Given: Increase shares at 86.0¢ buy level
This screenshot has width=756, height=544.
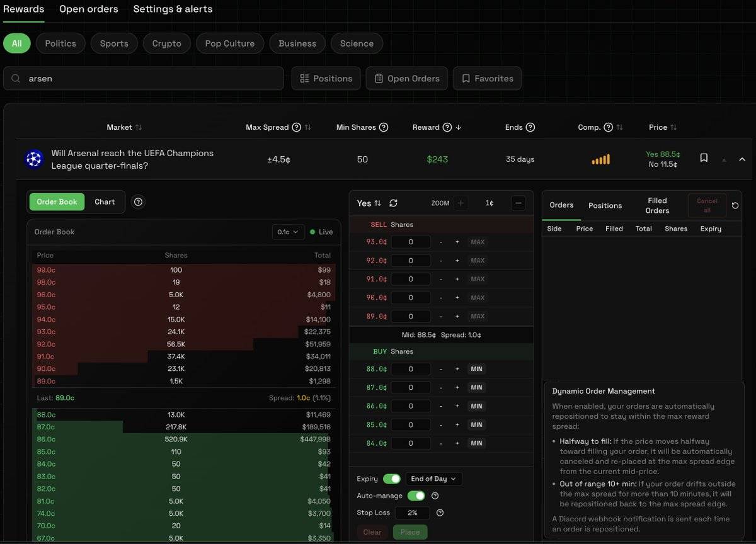Looking at the screenshot, I should (457, 406).
